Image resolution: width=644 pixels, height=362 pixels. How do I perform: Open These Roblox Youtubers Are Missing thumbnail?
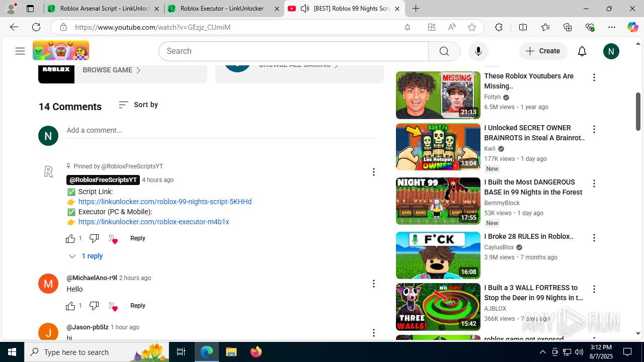point(438,95)
